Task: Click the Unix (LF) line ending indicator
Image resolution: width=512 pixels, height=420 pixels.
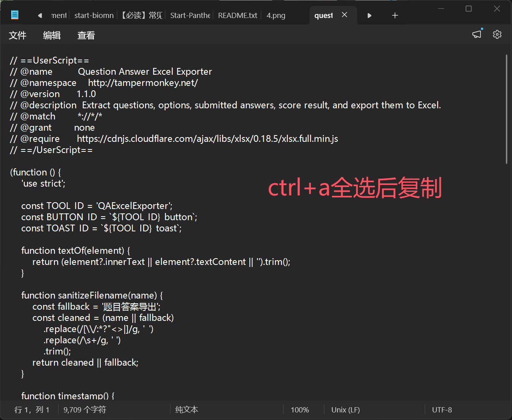Action: coord(346,410)
